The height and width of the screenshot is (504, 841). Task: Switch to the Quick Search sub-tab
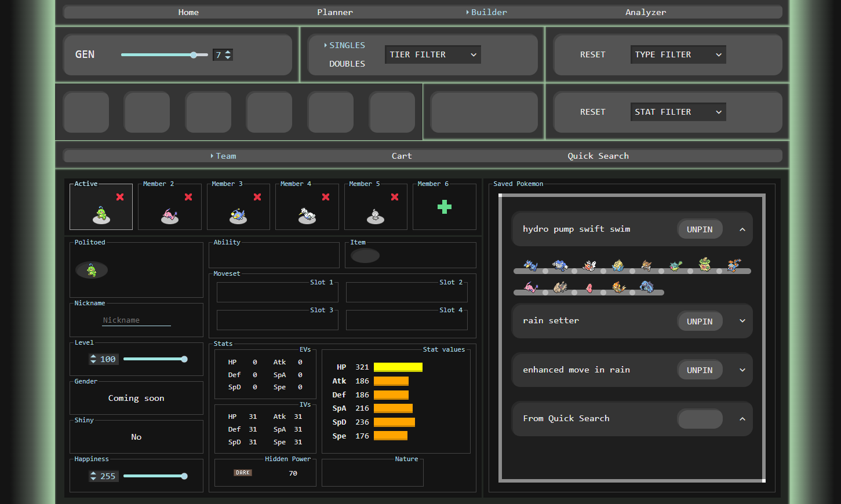coord(598,156)
